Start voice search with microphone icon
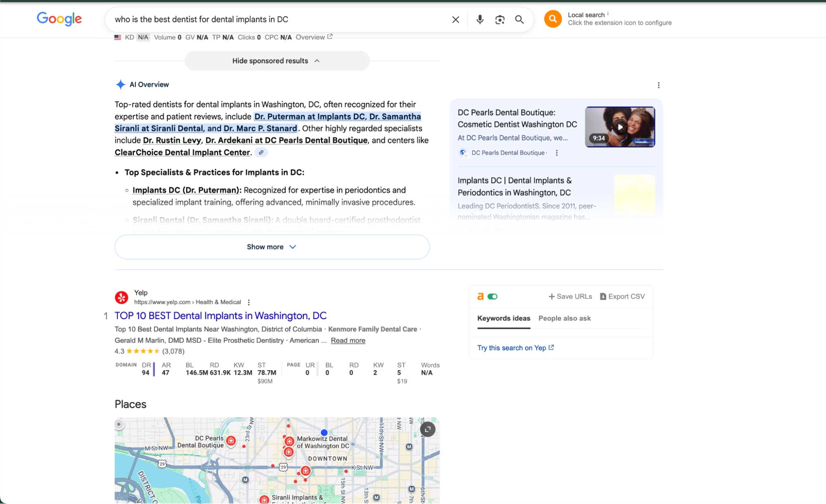The height and width of the screenshot is (504, 826). pos(479,19)
